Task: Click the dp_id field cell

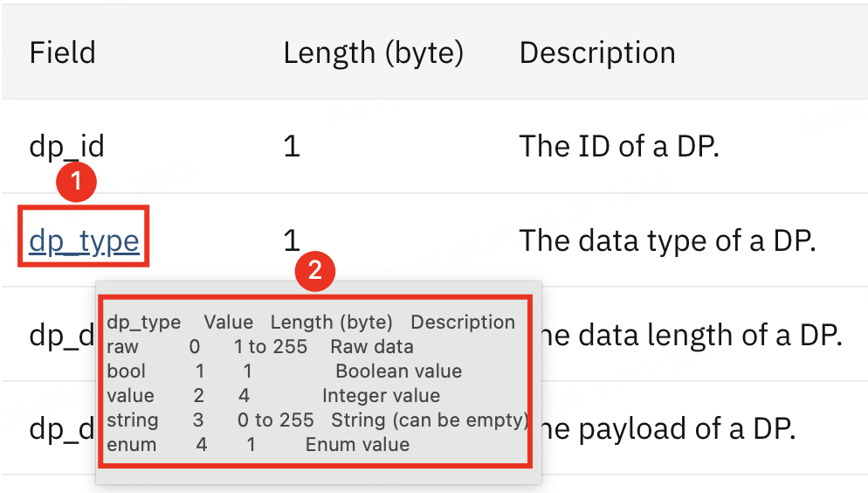Action: coord(66,148)
